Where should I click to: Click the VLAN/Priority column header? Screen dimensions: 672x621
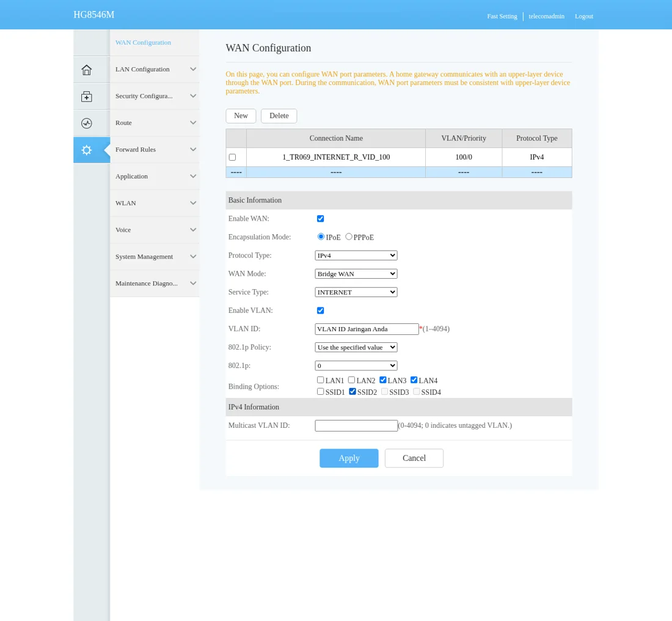pyautogui.click(x=464, y=138)
